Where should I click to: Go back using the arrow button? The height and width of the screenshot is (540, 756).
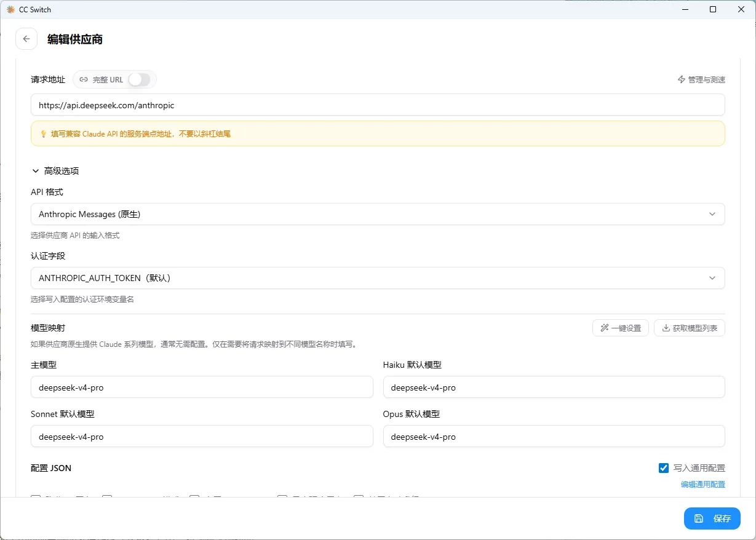pyautogui.click(x=26, y=39)
